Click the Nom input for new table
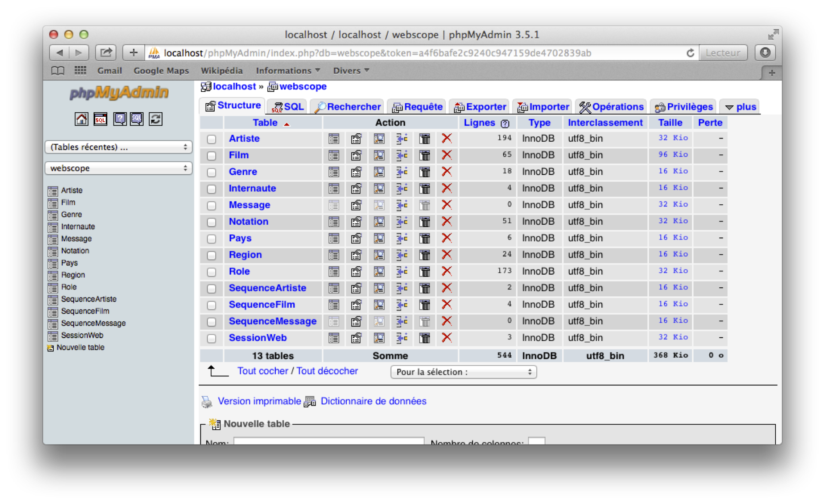 point(329,441)
